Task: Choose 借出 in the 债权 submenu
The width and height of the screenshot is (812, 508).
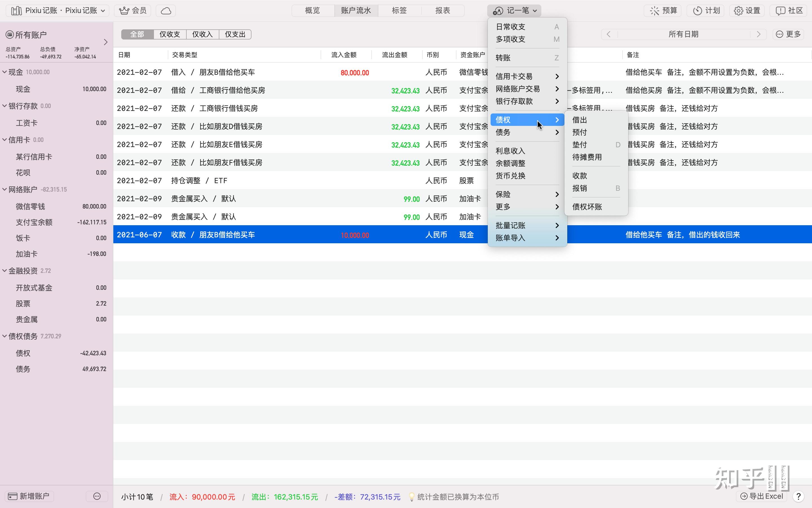Action: (x=596, y=120)
